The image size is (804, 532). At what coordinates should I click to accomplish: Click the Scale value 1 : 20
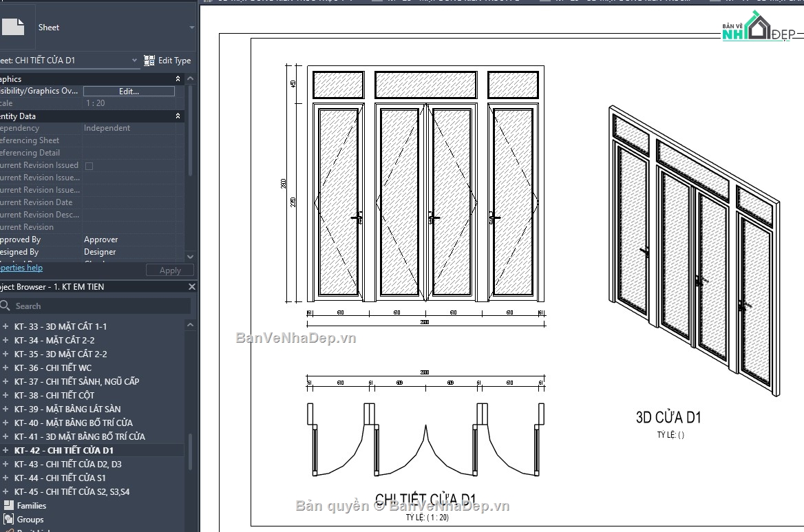click(96, 103)
